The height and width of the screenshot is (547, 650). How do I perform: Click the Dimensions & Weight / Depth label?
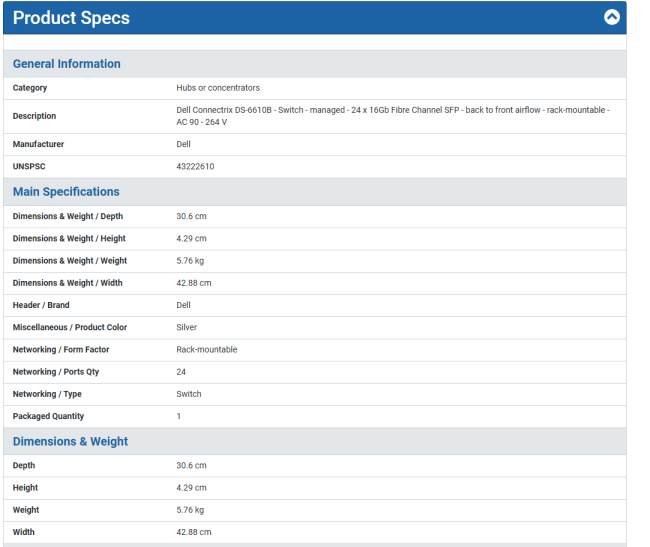pos(67,216)
